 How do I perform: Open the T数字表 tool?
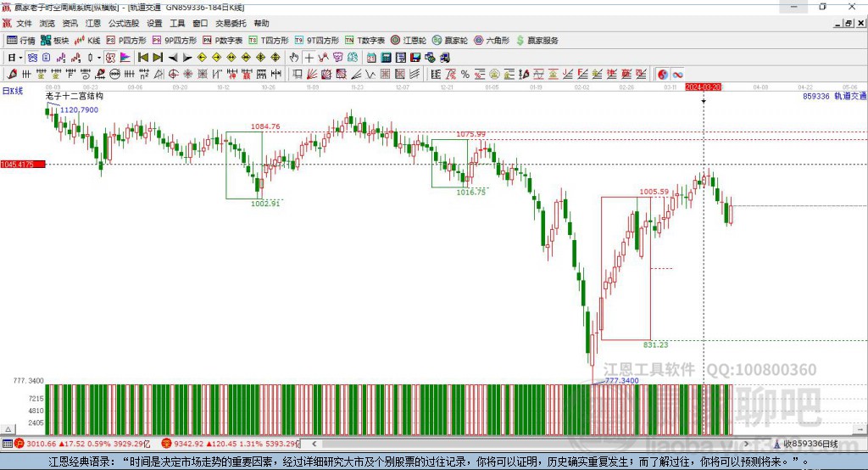(x=364, y=41)
